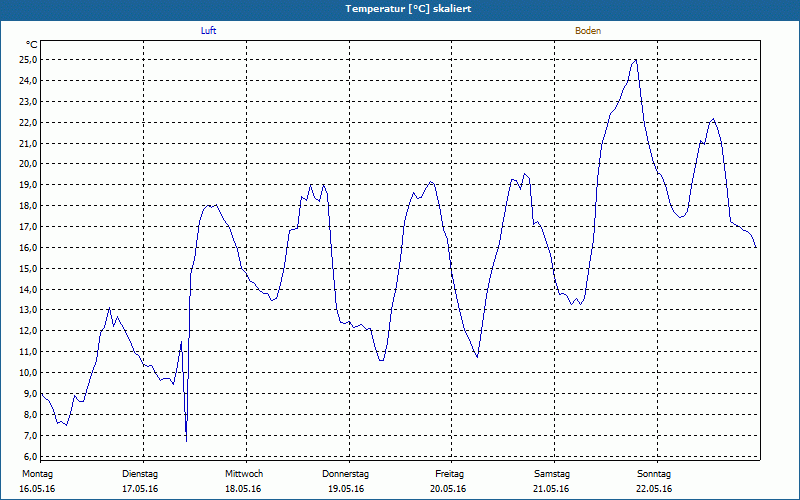The height and width of the screenshot is (500, 800).
Task: Click the Freitag day label
Action: point(449,474)
